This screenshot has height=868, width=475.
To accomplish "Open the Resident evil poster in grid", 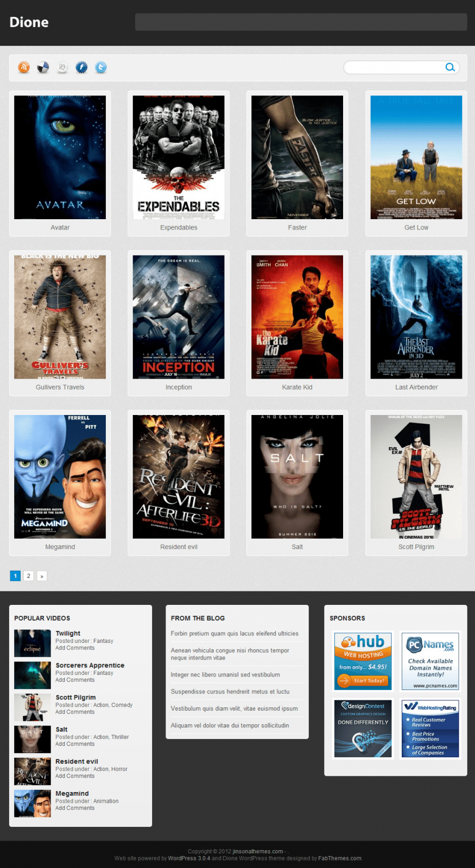I will 179,477.
